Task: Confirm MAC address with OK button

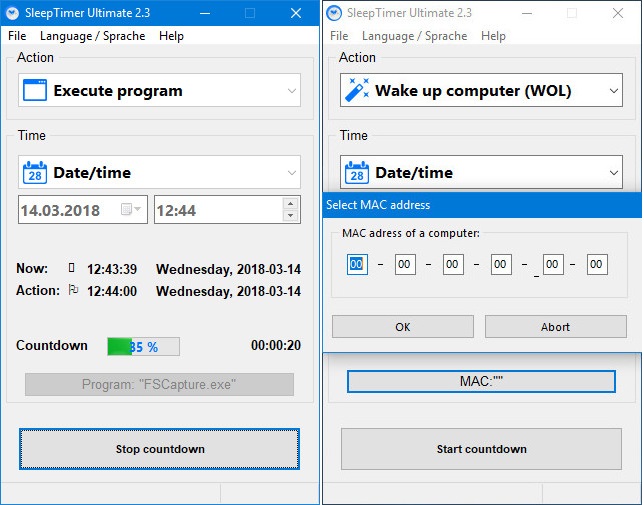Action: [x=403, y=327]
